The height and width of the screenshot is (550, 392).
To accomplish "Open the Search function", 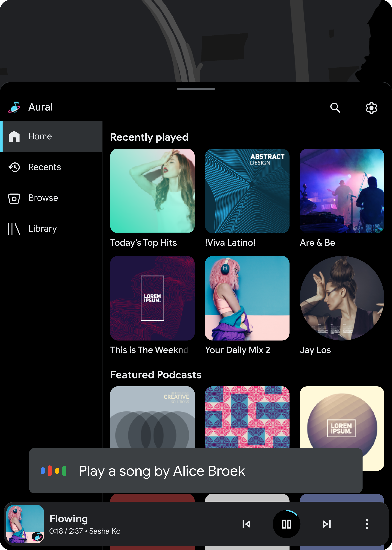I will coord(336,107).
